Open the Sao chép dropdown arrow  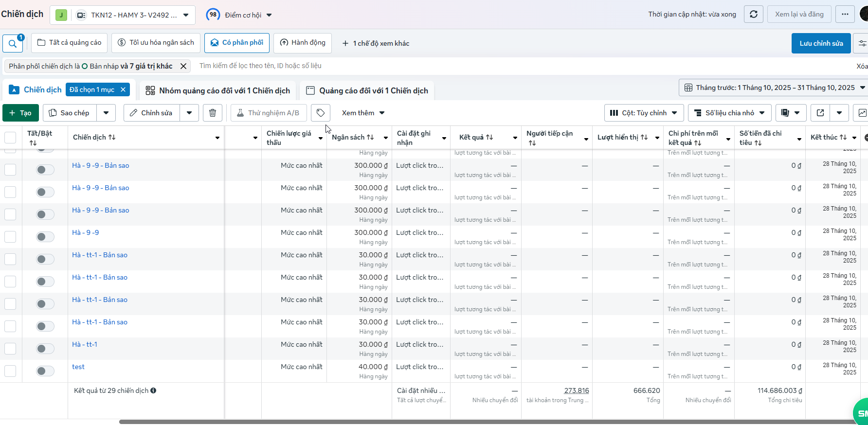[106, 113]
